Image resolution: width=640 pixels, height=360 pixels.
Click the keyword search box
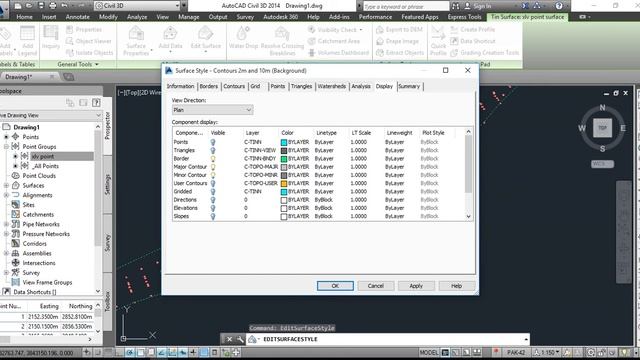[x=406, y=7]
